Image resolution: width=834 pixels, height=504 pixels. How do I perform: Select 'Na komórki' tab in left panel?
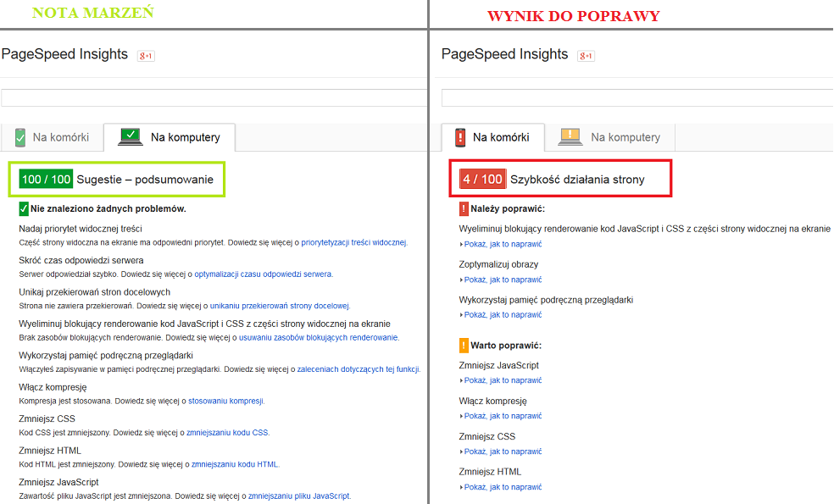[52, 137]
